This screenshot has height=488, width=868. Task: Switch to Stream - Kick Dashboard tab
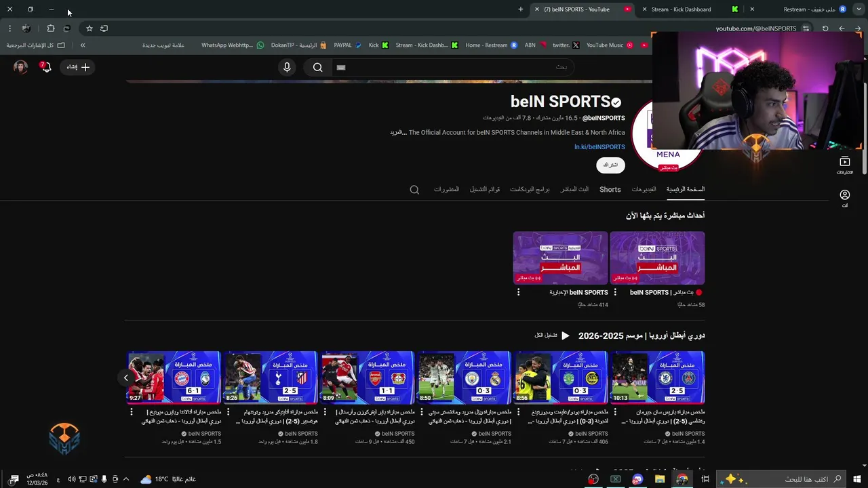coord(681,9)
